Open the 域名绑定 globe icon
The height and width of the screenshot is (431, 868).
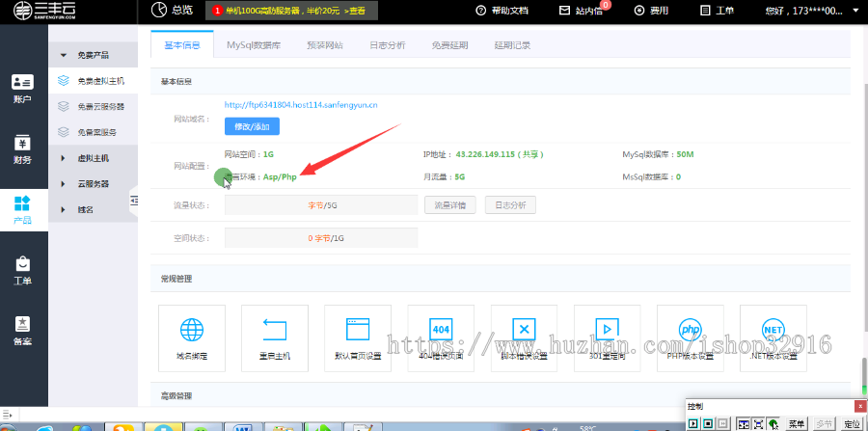[191, 337]
